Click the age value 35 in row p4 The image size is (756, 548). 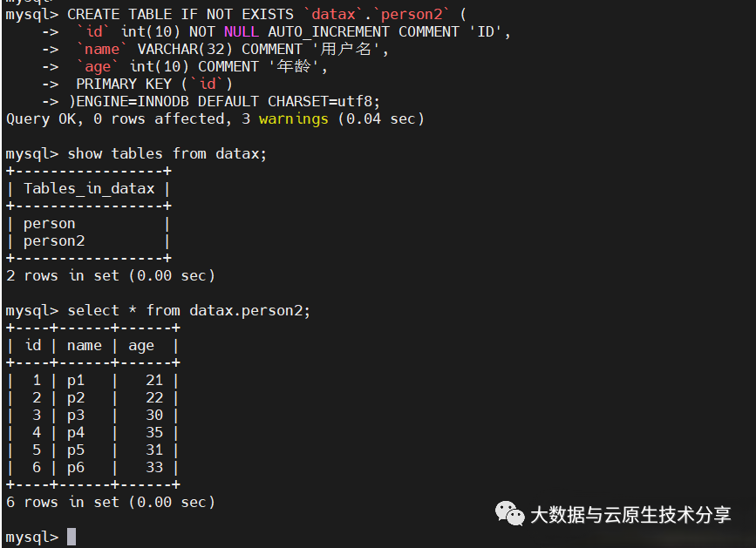point(154,432)
